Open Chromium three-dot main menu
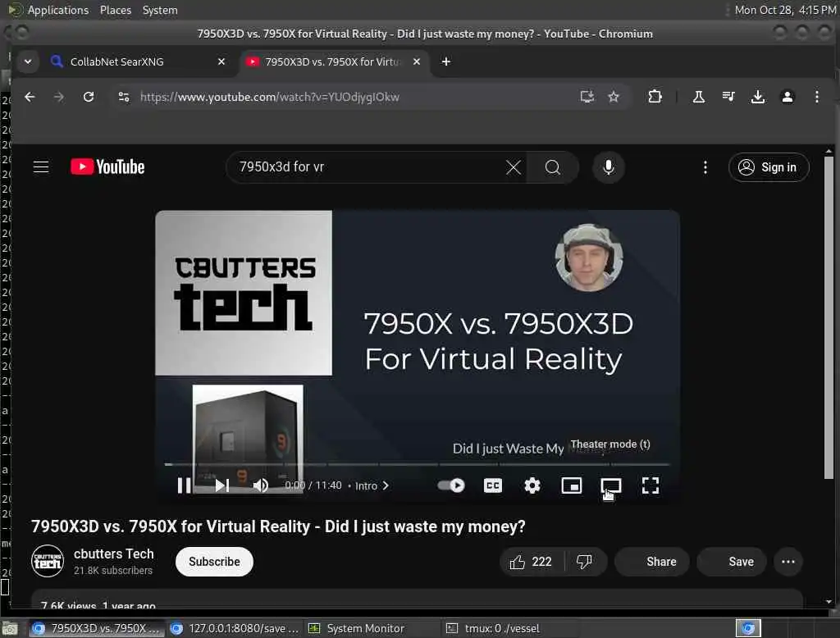840x638 pixels. [816, 97]
